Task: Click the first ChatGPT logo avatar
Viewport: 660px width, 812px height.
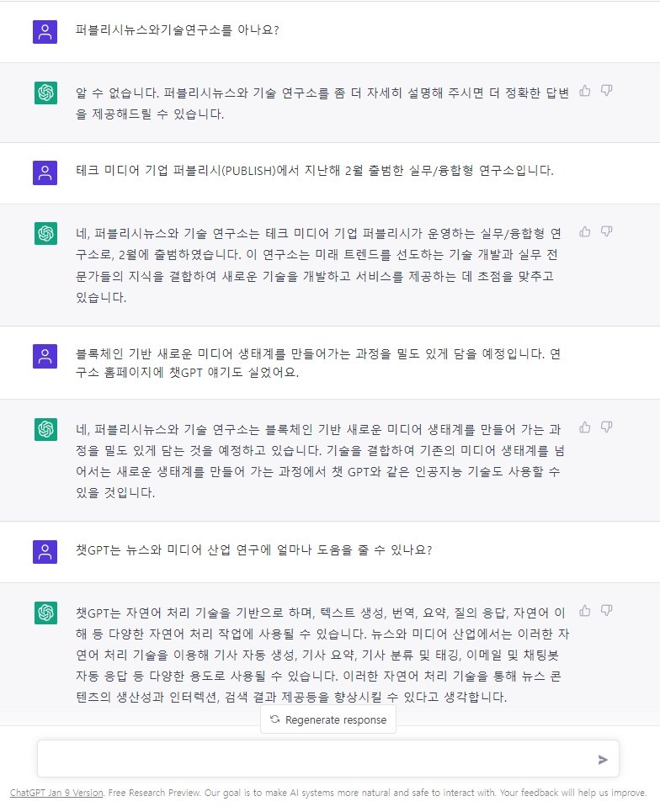Action: point(45,93)
